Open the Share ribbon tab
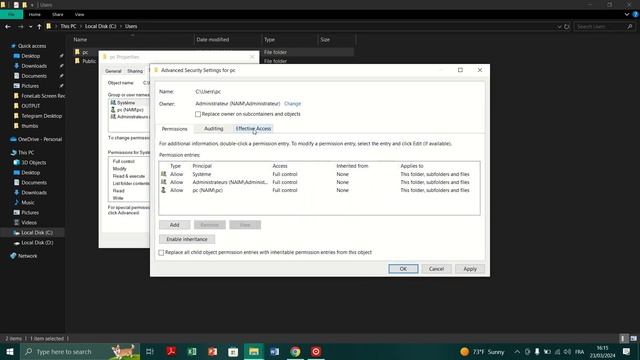The height and width of the screenshot is (360, 640). [x=58, y=15]
